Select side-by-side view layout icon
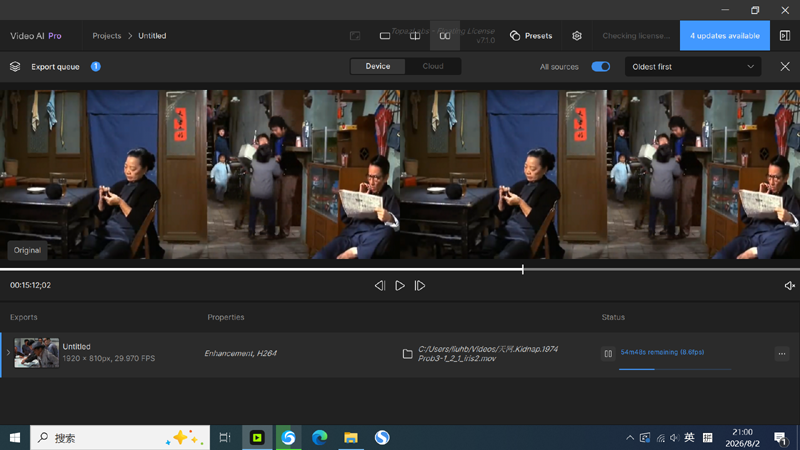 (x=445, y=36)
